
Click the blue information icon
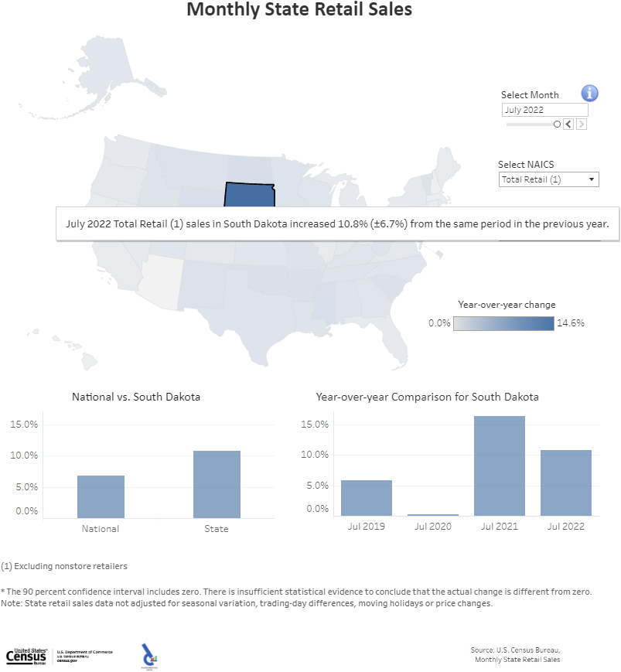(589, 94)
